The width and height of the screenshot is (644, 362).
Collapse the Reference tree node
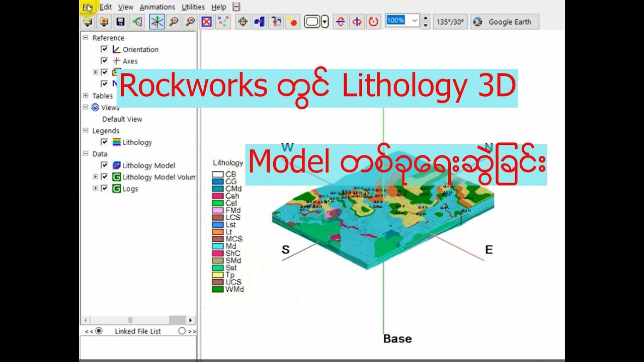pyautogui.click(x=86, y=37)
